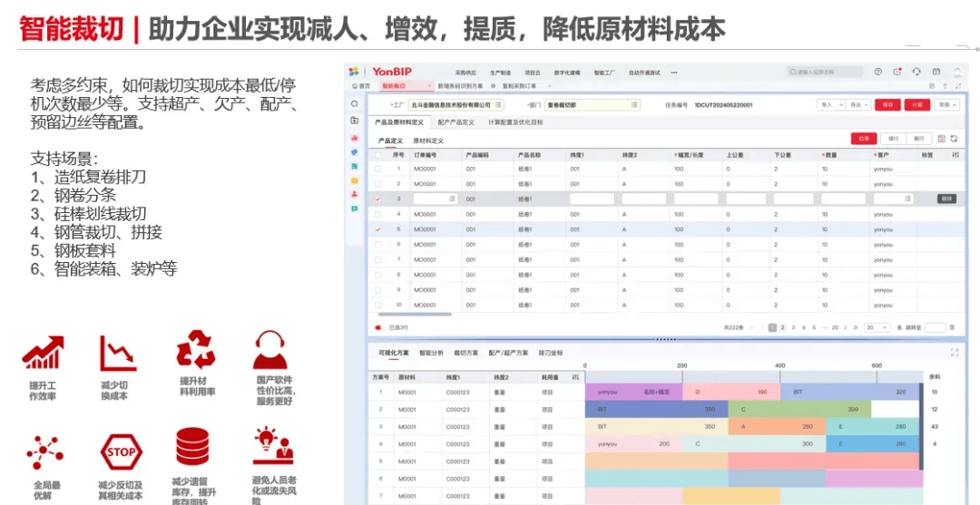Click fullscreen icon below the top bar
The height and width of the screenshot is (505, 980).
click(957, 85)
